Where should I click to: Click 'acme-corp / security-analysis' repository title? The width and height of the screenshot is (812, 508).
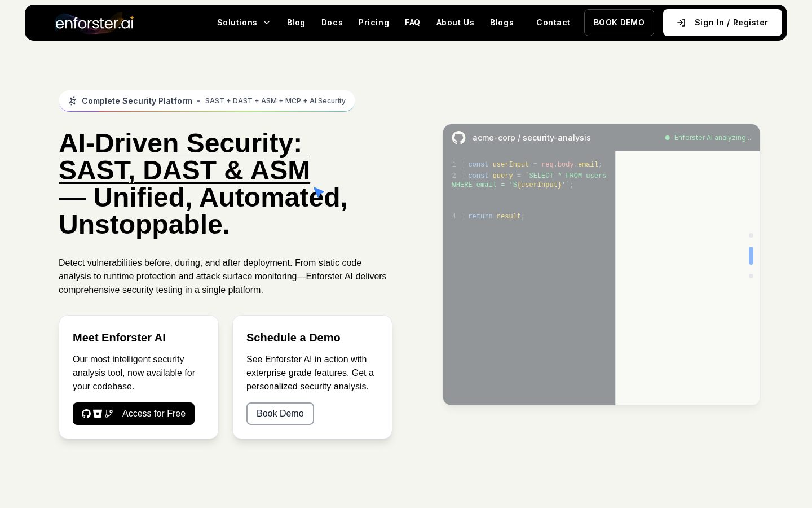click(x=532, y=138)
